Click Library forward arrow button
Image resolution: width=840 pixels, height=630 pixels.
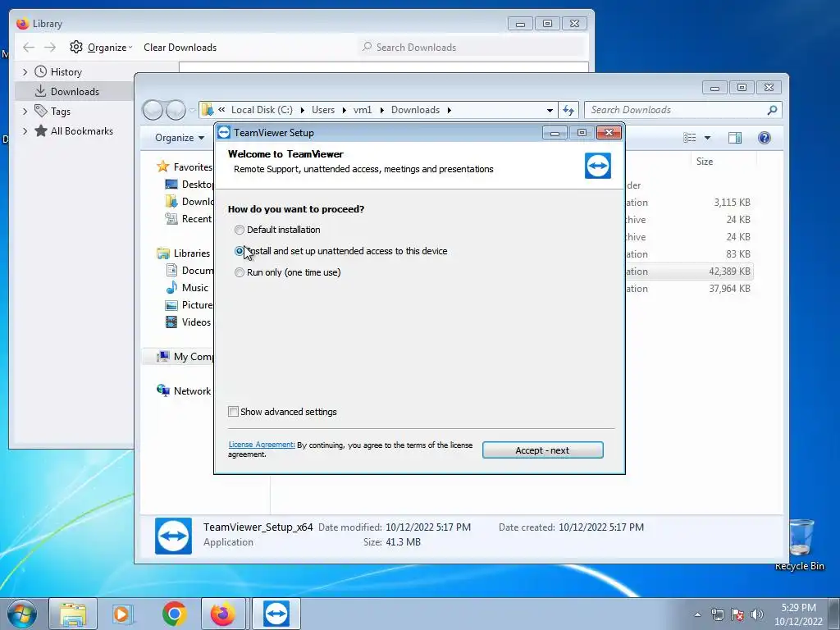(x=50, y=47)
